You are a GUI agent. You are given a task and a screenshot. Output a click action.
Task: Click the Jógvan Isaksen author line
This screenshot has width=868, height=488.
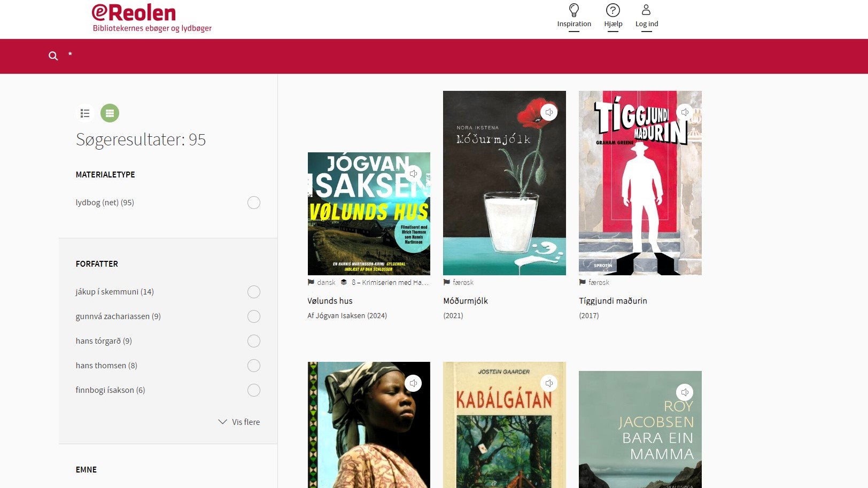(x=347, y=316)
